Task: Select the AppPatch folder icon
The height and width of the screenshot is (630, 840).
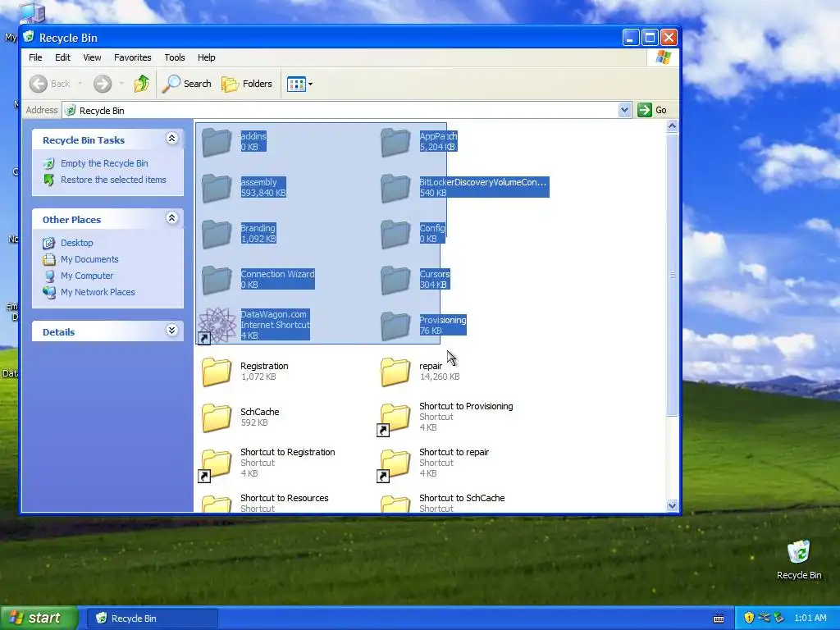Action: point(395,142)
